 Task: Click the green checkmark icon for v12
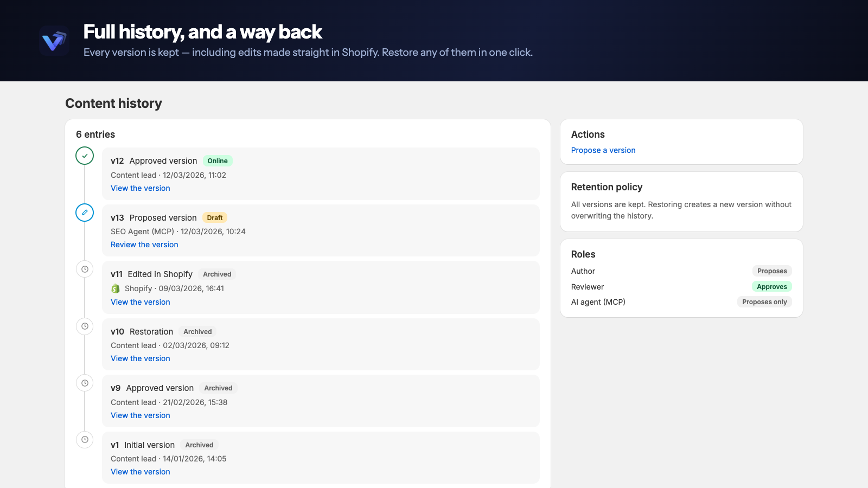click(85, 156)
